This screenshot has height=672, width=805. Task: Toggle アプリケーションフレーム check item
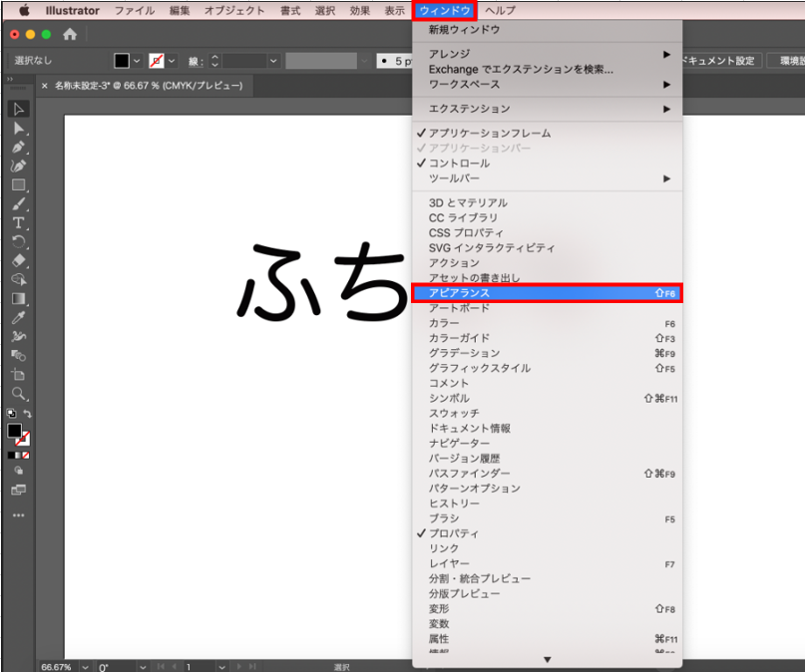(548, 133)
